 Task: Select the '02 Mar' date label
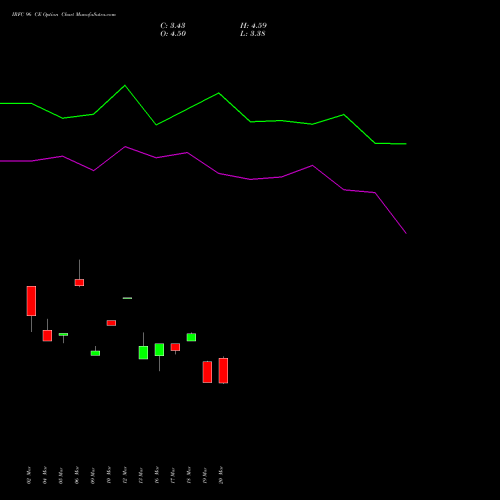(x=29, y=475)
